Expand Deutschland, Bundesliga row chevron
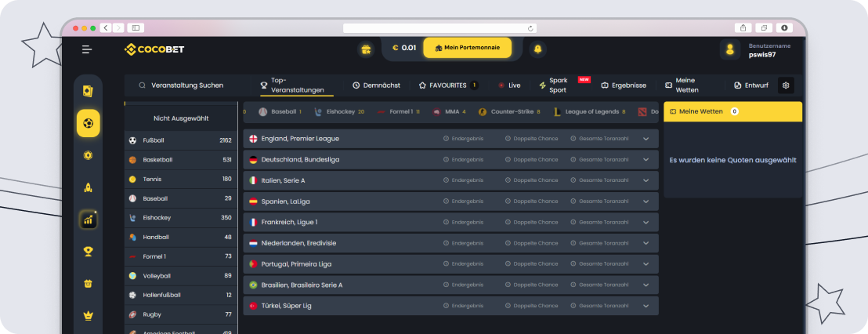 point(646,159)
